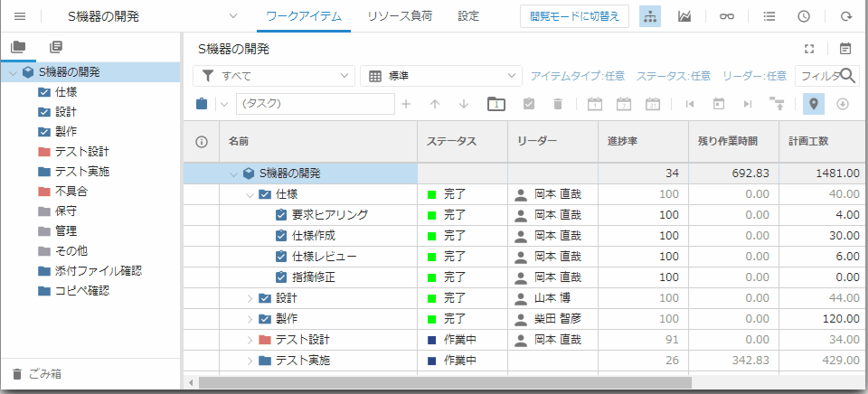
Task: Click 閲覧モードに切替え button
Action: click(575, 16)
